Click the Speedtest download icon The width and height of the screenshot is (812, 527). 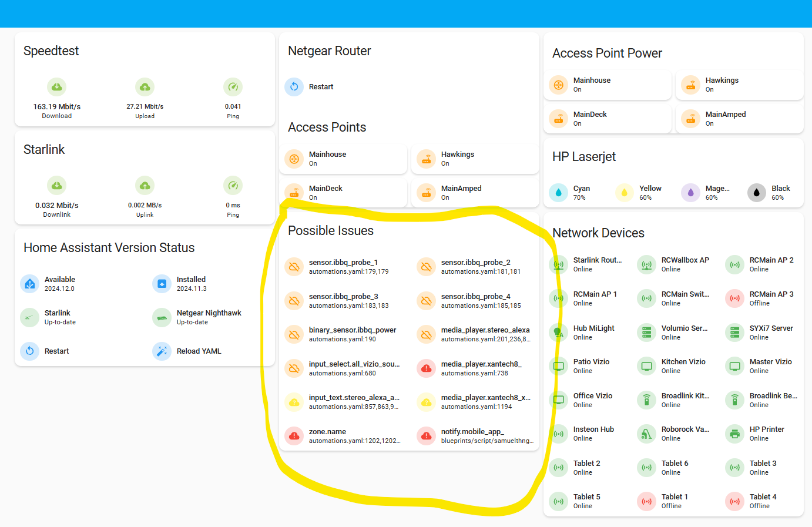coord(57,86)
